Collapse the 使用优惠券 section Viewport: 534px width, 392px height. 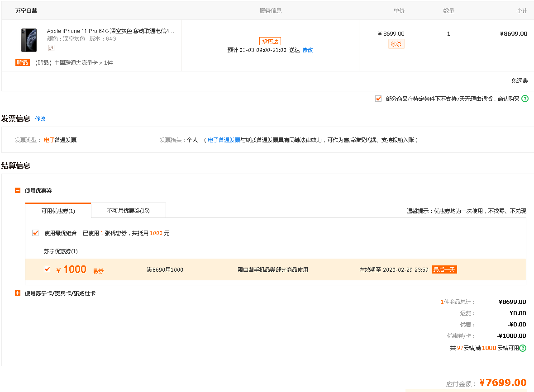point(18,191)
